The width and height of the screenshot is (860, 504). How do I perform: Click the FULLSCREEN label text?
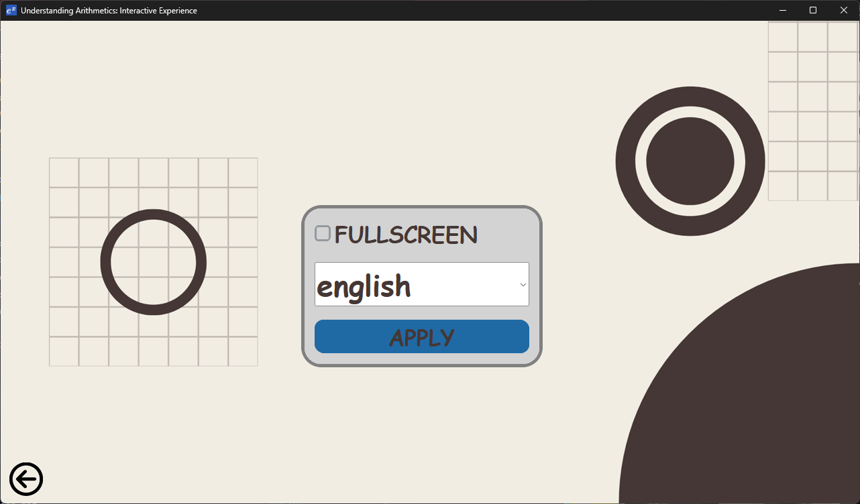click(406, 235)
